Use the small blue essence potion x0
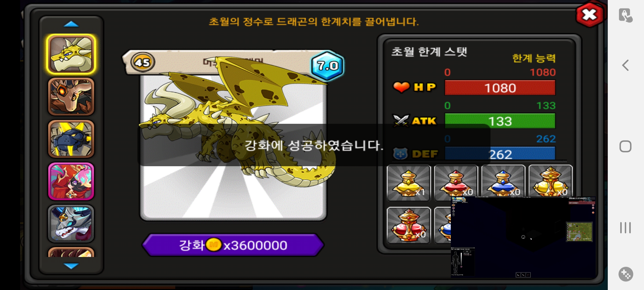The height and width of the screenshot is (290, 644). pyautogui.click(x=503, y=183)
